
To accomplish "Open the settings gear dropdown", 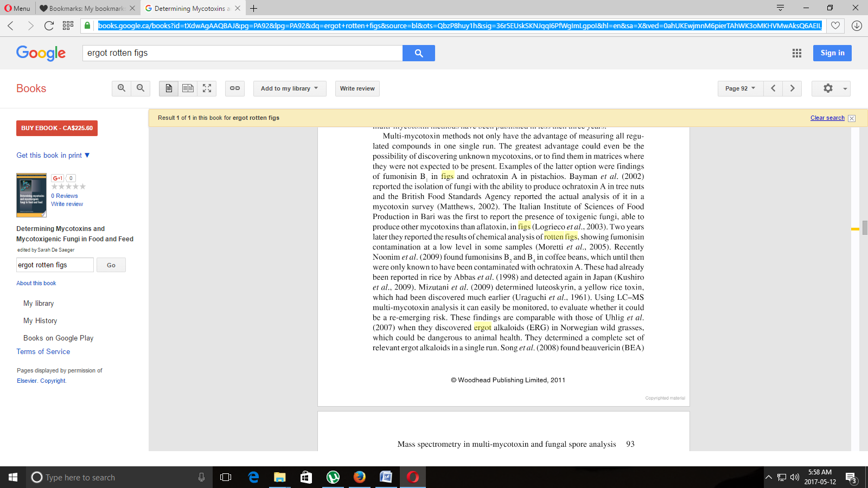I will pyautogui.click(x=831, y=88).
